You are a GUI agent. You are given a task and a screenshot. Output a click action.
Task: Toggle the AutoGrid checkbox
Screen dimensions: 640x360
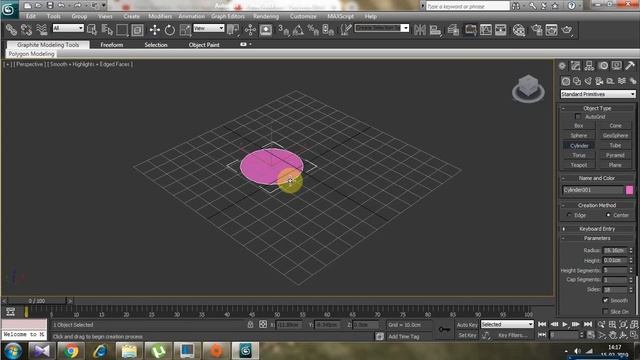pos(578,117)
